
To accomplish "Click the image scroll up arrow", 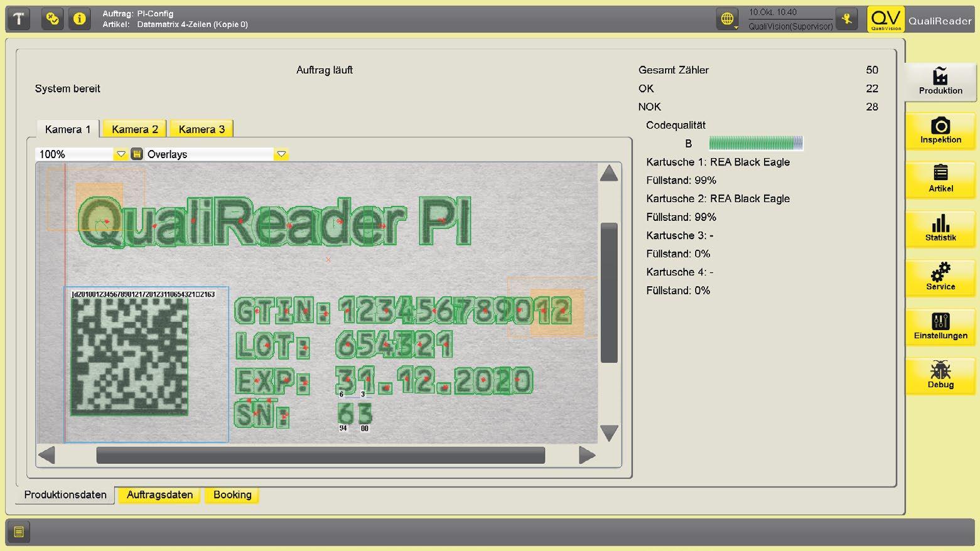I will coord(609,174).
